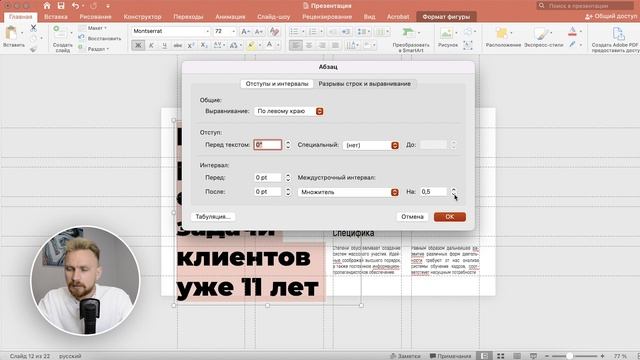Open the Специальный indent dropdown

pyautogui.click(x=371, y=145)
